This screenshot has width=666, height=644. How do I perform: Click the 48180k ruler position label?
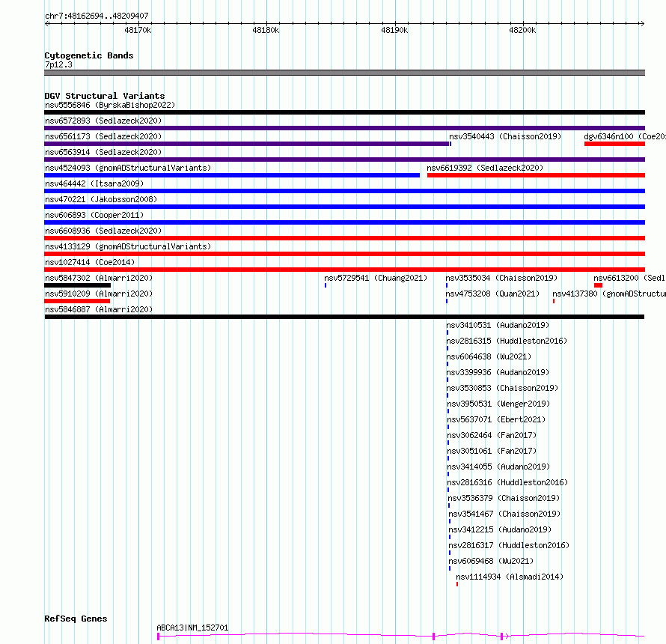(x=266, y=31)
